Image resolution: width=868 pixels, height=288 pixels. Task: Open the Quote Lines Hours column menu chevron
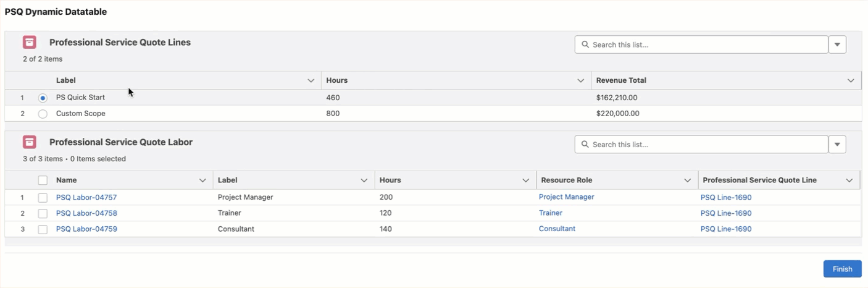click(x=581, y=80)
